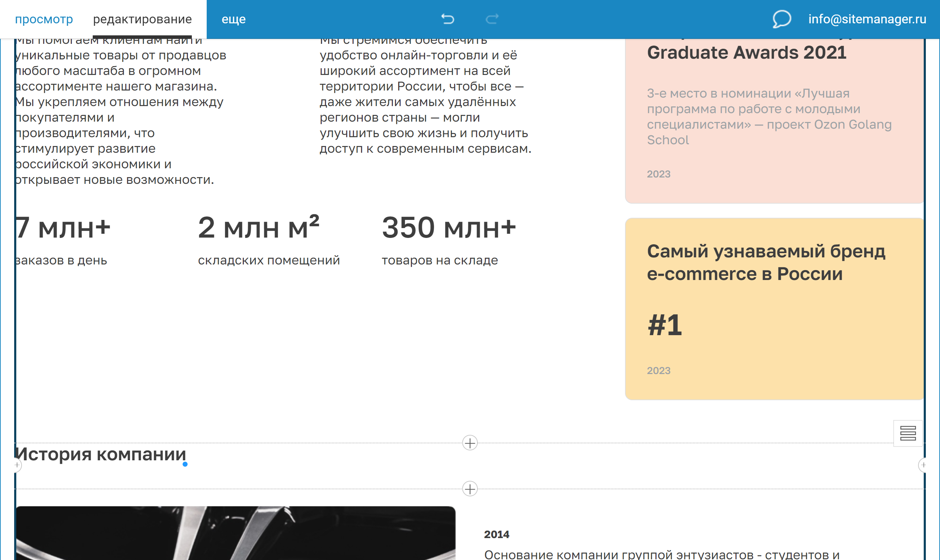This screenshot has height=560, width=940.
Task: Select the Самый узнаваемый бренд card title
Action: pos(766,262)
